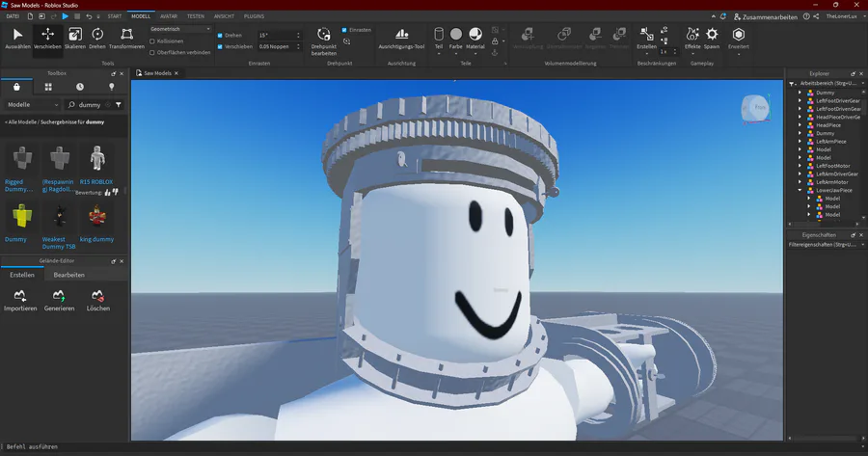Open the Generieren terrain tool
Viewport: 868px width, 456px height.
[x=59, y=300]
